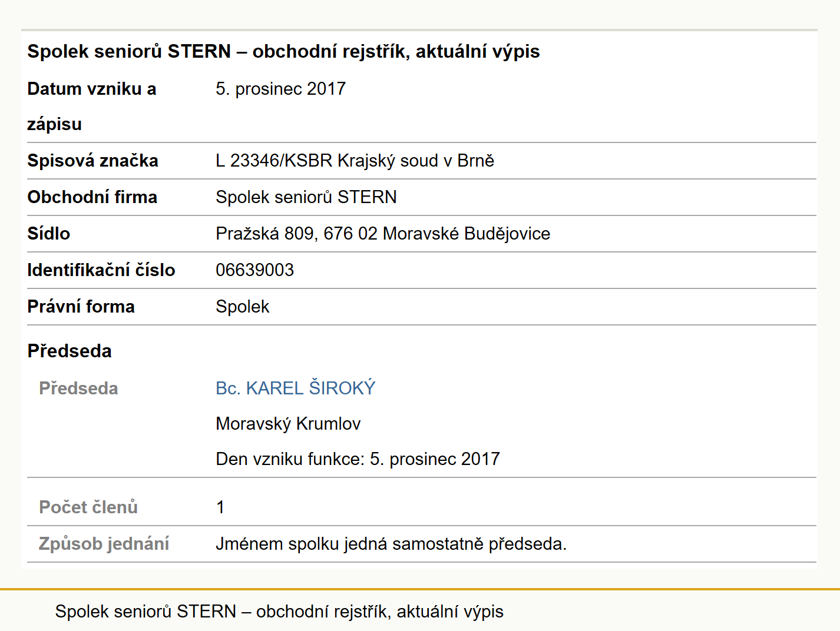Select L 23346/KSBR Krajský soud v Brně

(355, 161)
